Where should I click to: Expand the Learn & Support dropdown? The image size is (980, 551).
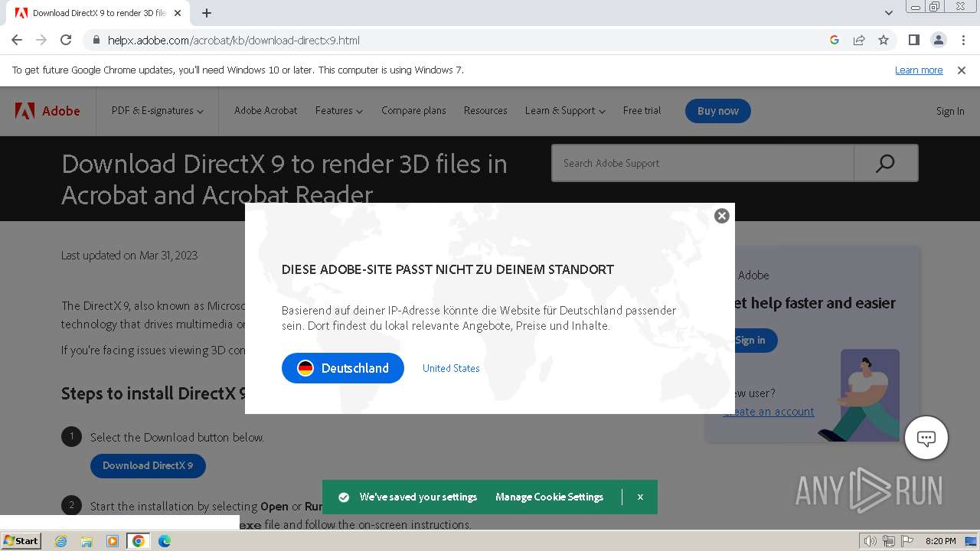(565, 111)
